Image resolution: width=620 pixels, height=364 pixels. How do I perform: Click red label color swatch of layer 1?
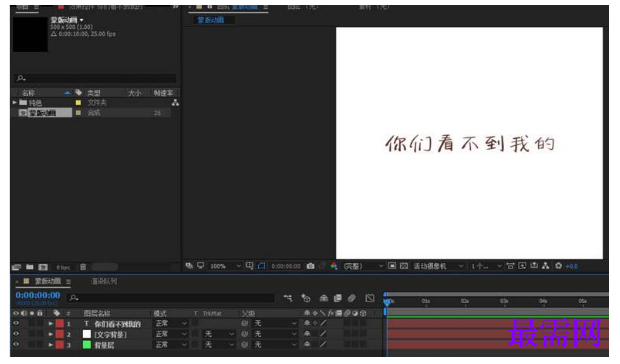60,323
